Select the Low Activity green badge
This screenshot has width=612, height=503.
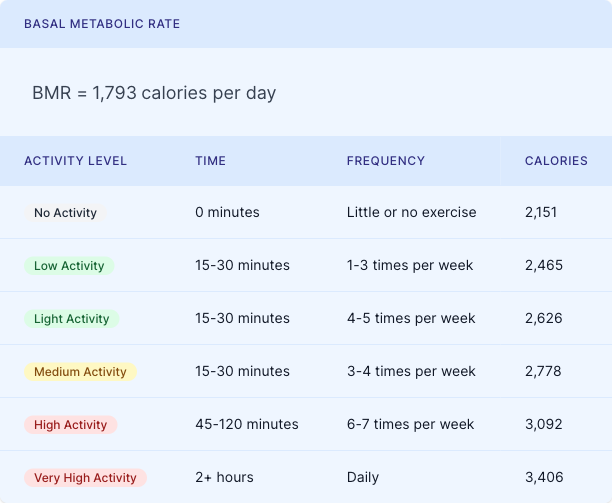69,266
